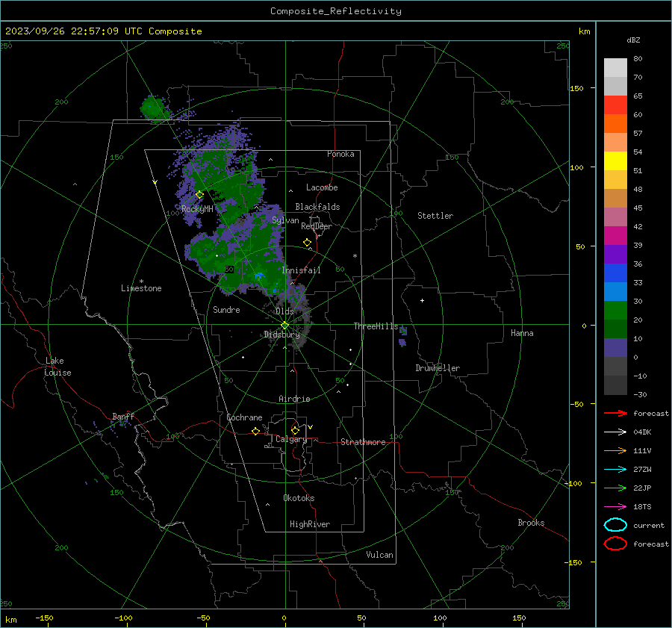672x628 pixels.
Task: Click the Banff label
Action: coord(123,417)
